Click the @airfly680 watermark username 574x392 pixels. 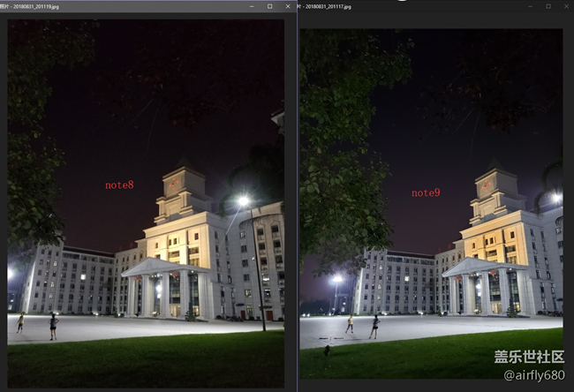(x=532, y=375)
